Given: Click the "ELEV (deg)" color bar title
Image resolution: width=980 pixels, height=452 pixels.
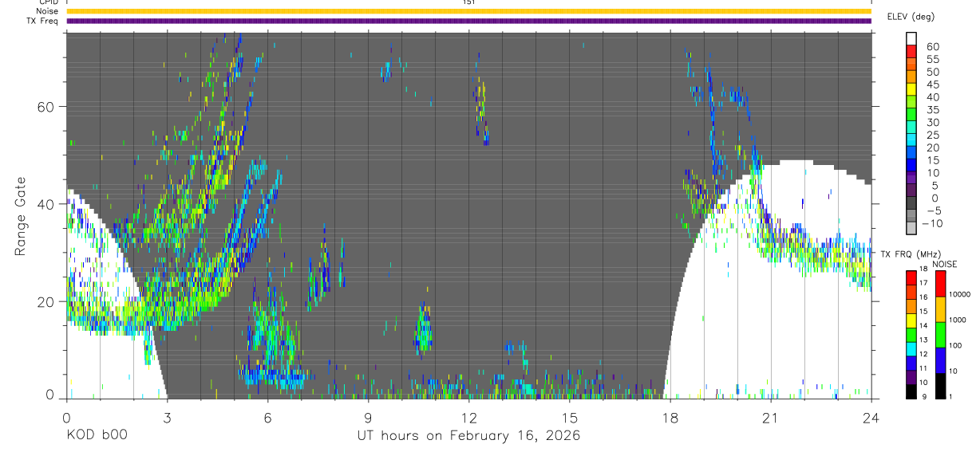Looking at the screenshot, I should coord(910,17).
